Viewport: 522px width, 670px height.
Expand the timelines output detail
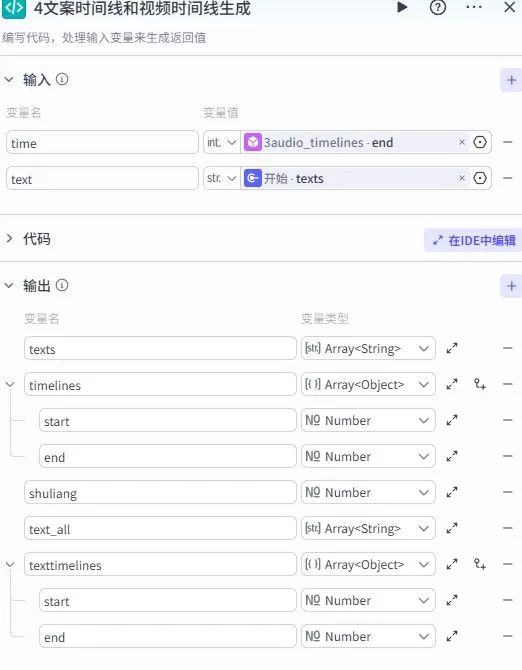pyautogui.click(x=452, y=384)
